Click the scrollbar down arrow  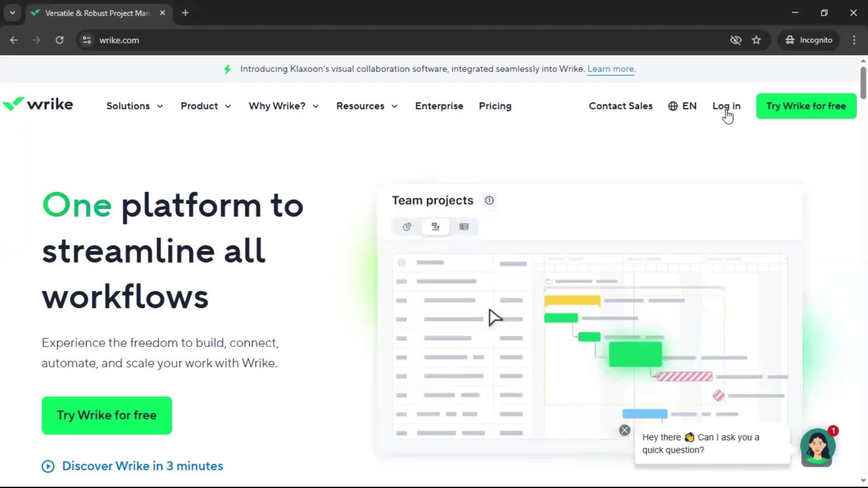863,481
